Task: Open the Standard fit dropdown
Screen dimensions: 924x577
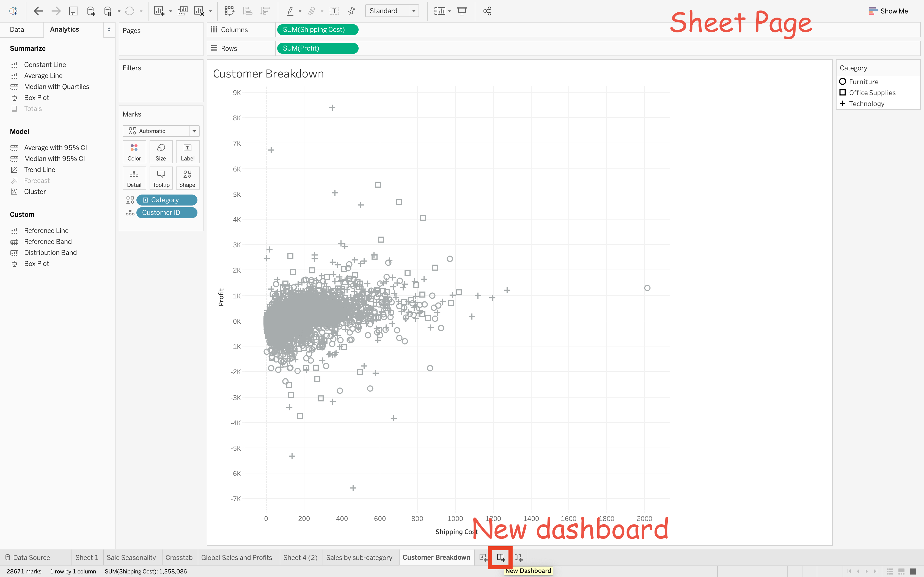Action: click(x=414, y=11)
